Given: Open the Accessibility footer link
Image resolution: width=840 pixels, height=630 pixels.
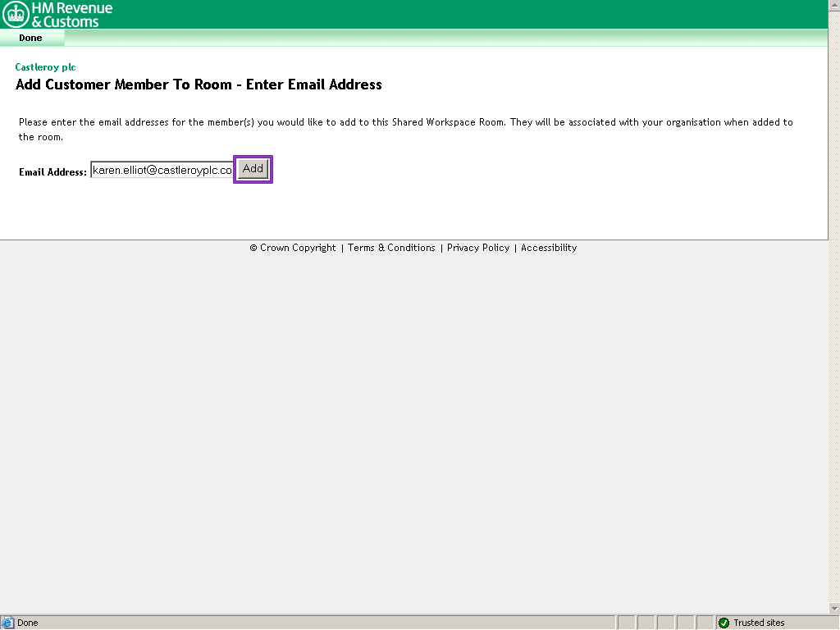Looking at the screenshot, I should (x=549, y=248).
